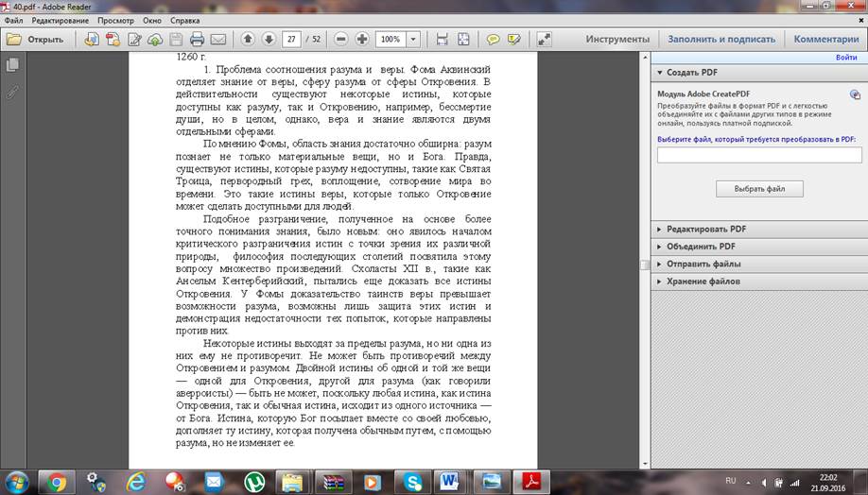Select the highlight text tool
The width and height of the screenshot is (868, 495).
click(513, 40)
